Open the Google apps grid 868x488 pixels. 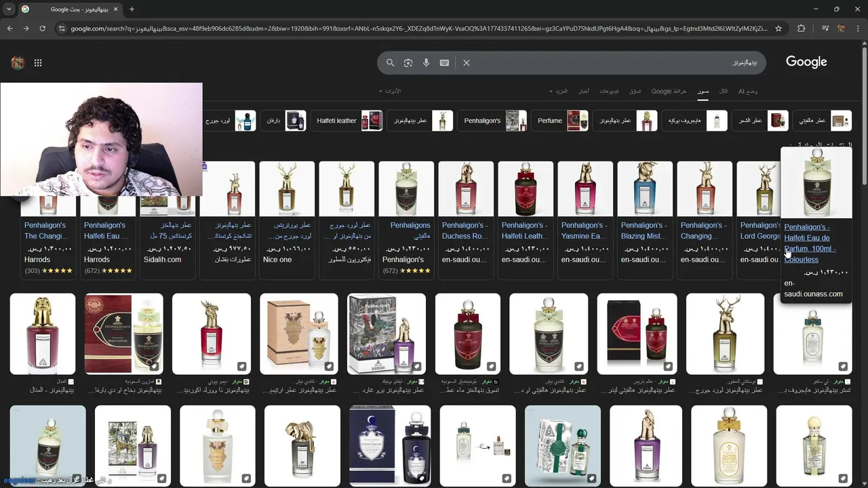tap(38, 63)
